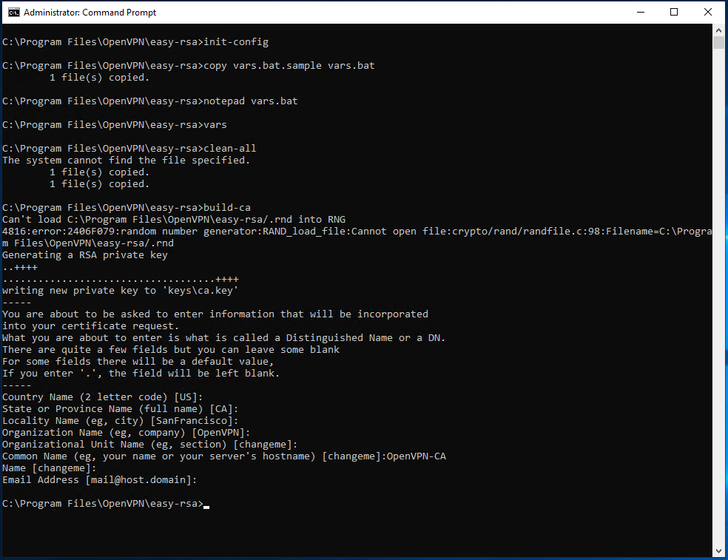Click the cursor at the last prompt
Screen dimensions: 728x560
[x=206, y=506]
